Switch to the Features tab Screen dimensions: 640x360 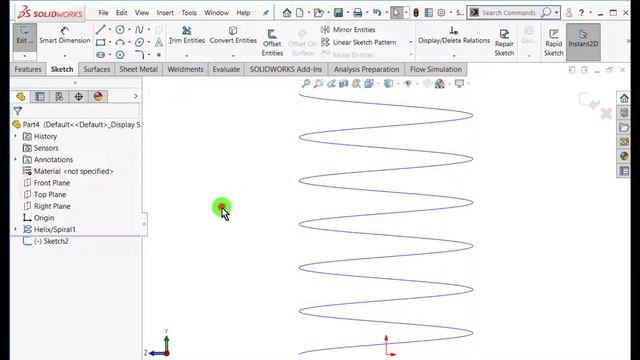pos(28,69)
